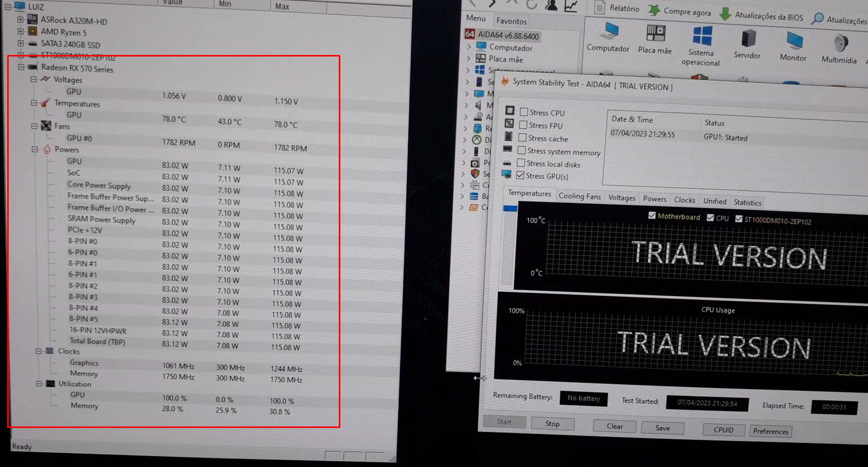
Task: Click the Compre agora toolbar item
Action: 680,11
